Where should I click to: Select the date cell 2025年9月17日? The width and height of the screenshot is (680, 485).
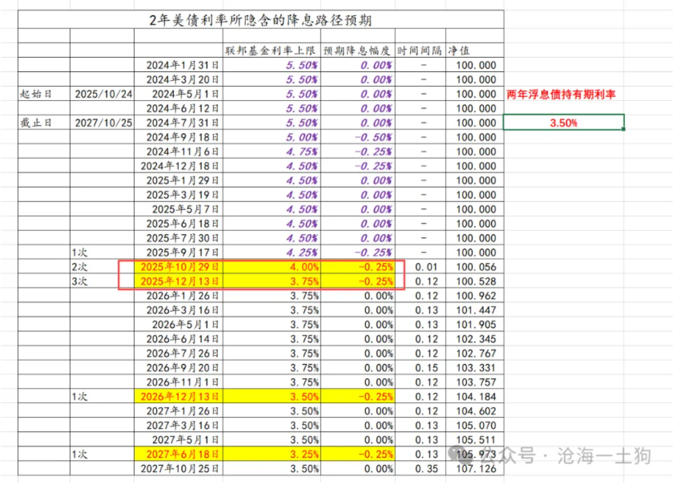tap(179, 252)
